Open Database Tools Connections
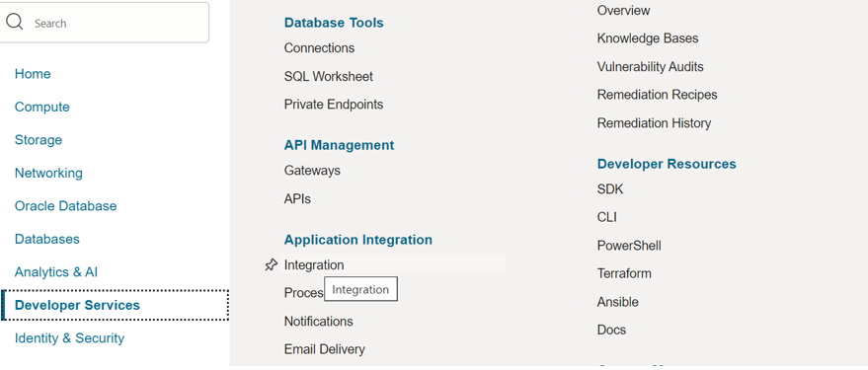This screenshot has width=868, height=370. point(319,48)
